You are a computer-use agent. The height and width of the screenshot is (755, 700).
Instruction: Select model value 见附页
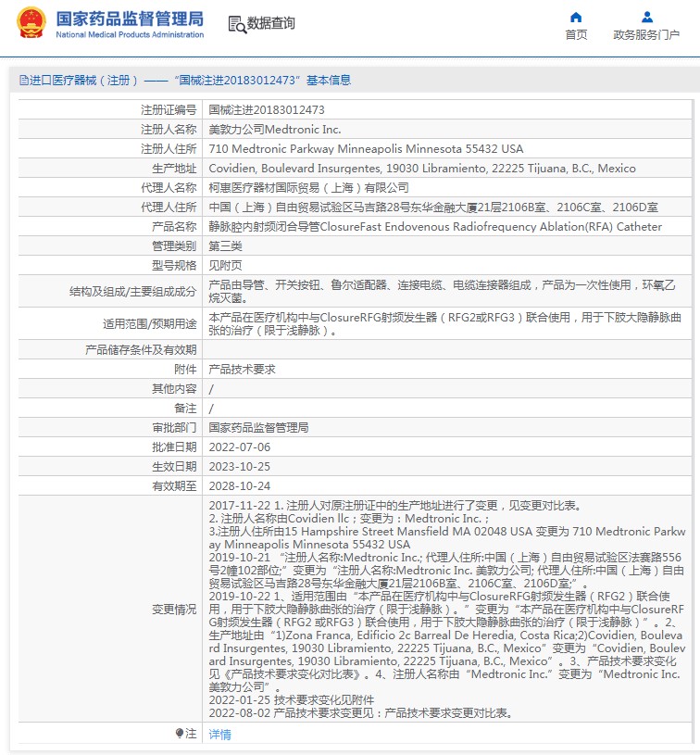point(225,266)
